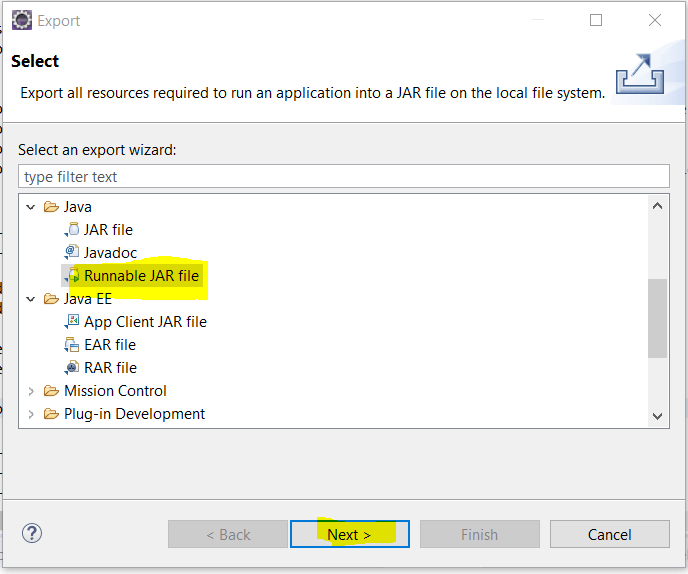This screenshot has height=574, width=688.
Task: Click the App Client JAR file icon
Action: click(72, 322)
